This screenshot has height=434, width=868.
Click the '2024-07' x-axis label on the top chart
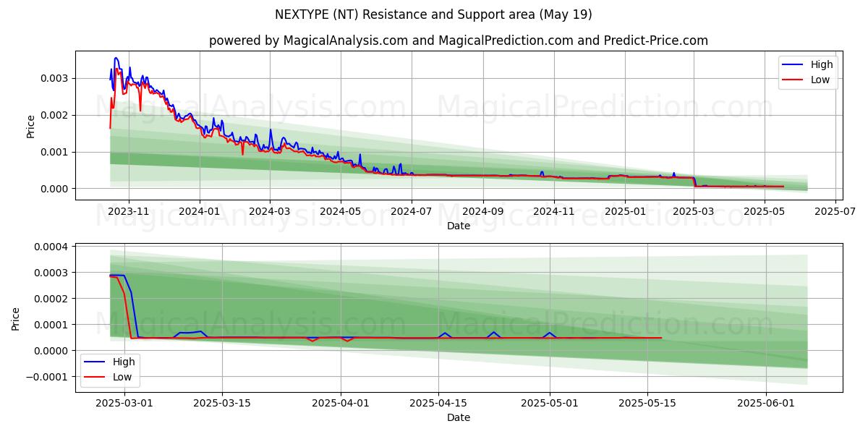[411, 212]
